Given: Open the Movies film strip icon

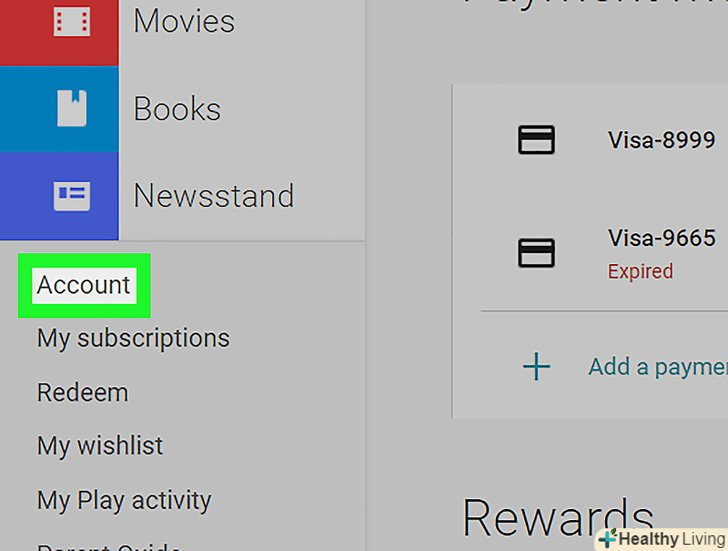Looking at the screenshot, I should coord(72,21).
